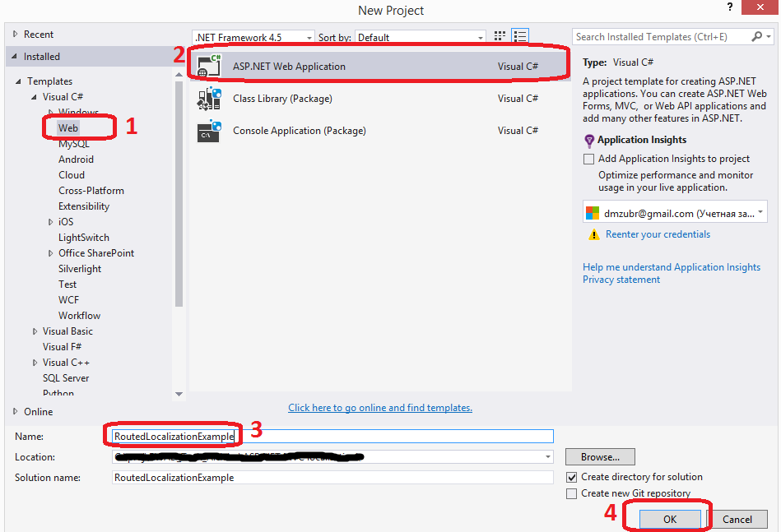
Task: Switch to medium icons list view
Action: coord(520,36)
